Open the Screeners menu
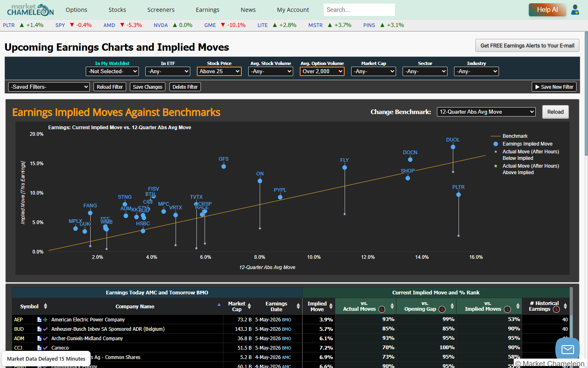588x368 pixels. (x=161, y=10)
